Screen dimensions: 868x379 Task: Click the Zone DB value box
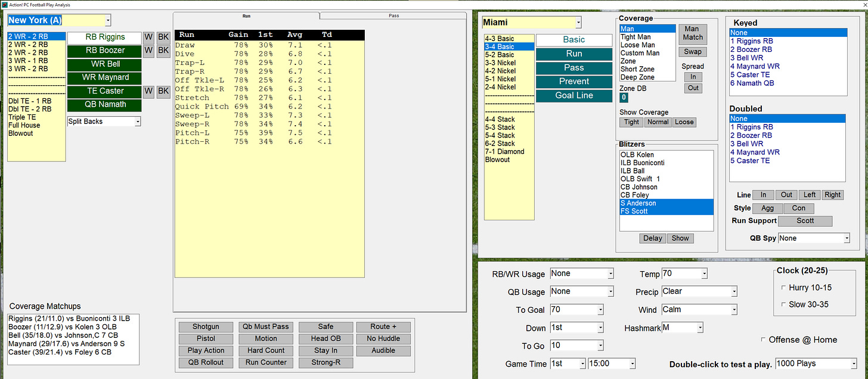[624, 98]
